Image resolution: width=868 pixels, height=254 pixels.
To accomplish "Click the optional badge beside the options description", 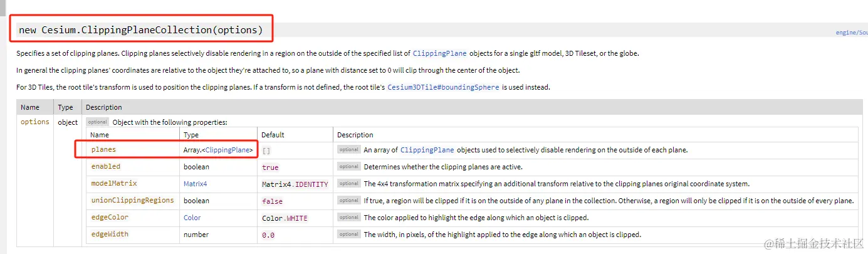I will [x=98, y=122].
